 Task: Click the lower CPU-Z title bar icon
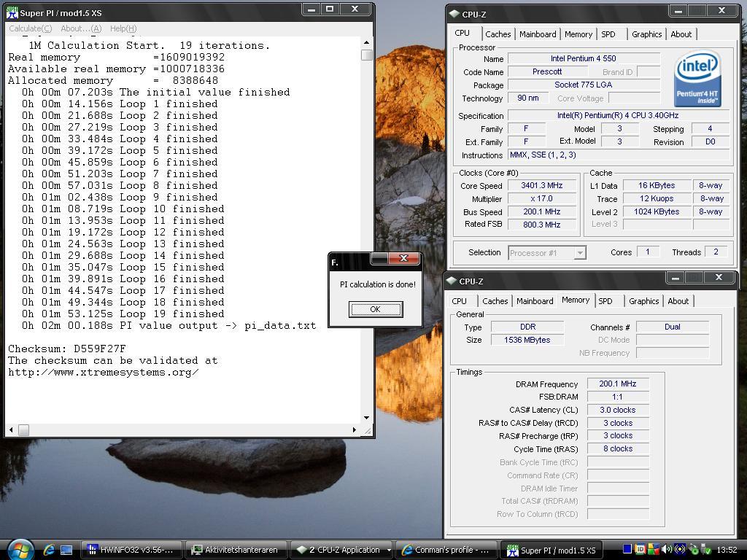[451, 281]
